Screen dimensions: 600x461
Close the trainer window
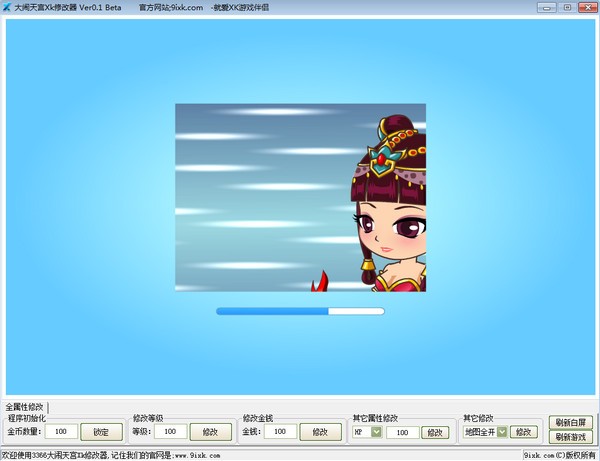click(588, 8)
